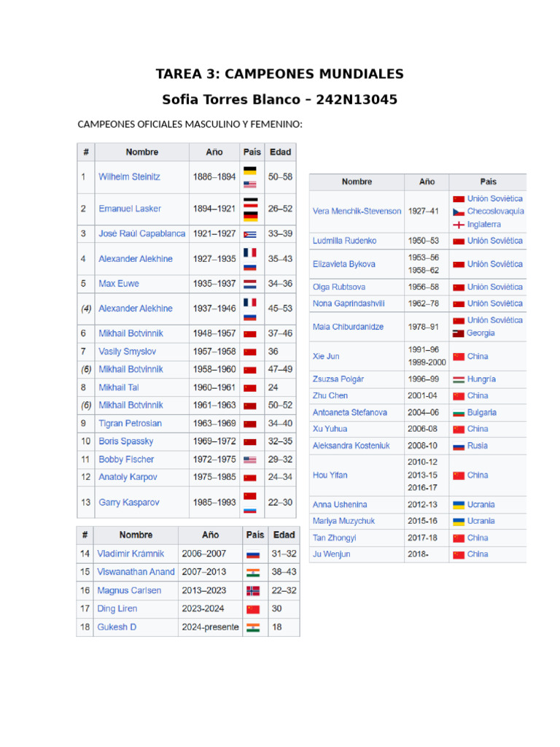Open the Tigran Petrosian link
The image size is (560, 747).
point(130,423)
